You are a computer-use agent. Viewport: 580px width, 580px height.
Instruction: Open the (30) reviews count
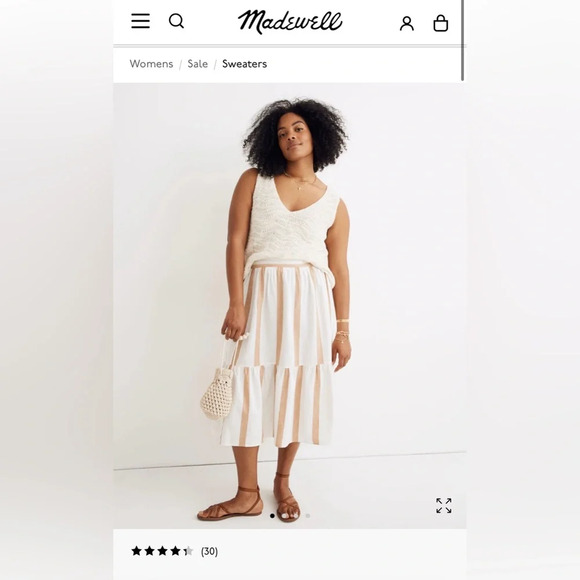(x=209, y=551)
